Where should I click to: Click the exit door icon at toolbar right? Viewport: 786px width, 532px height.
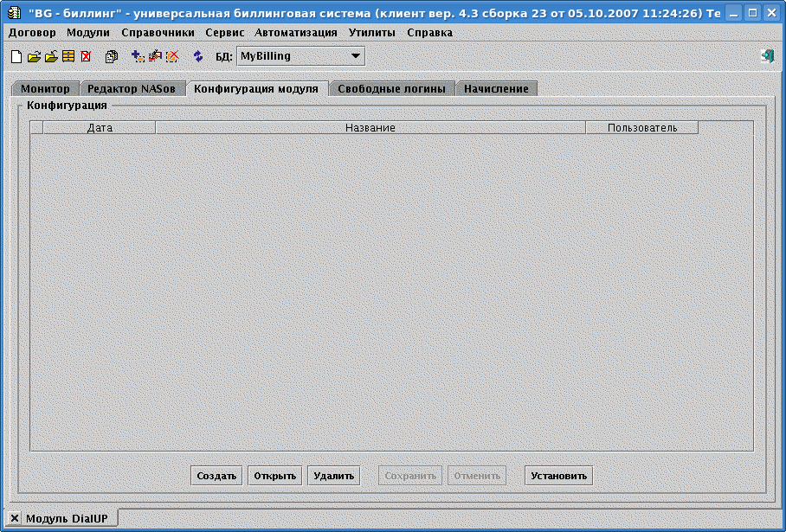point(767,55)
